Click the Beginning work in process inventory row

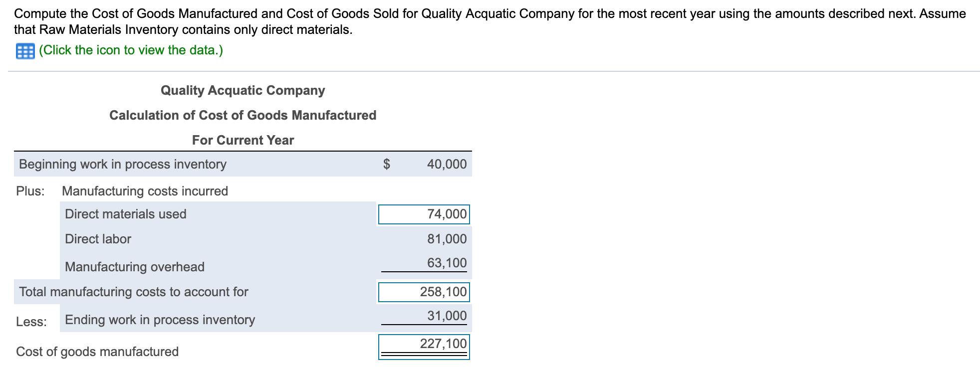point(122,164)
